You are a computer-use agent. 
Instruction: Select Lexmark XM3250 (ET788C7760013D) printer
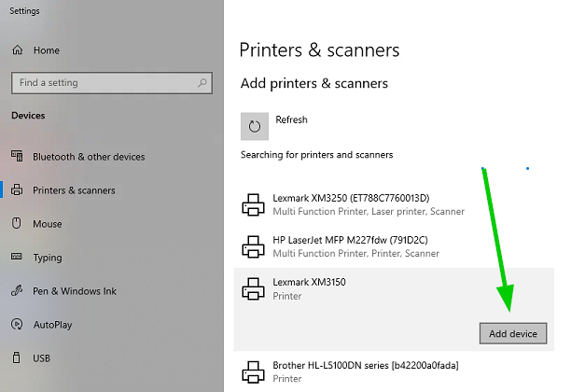351,198
